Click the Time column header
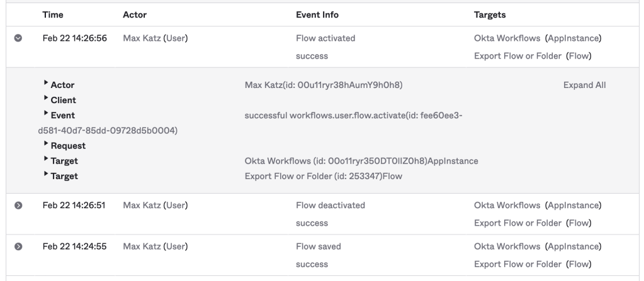This screenshot has width=644, height=281. tap(52, 14)
